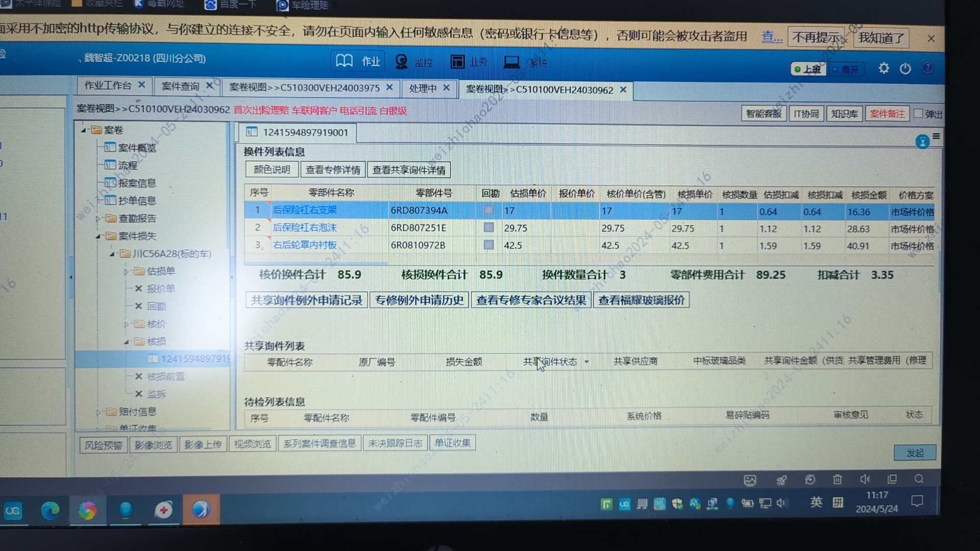This screenshot has width=980, height=551.
Task: Click the 系统 monitor icon
Action: (511, 62)
